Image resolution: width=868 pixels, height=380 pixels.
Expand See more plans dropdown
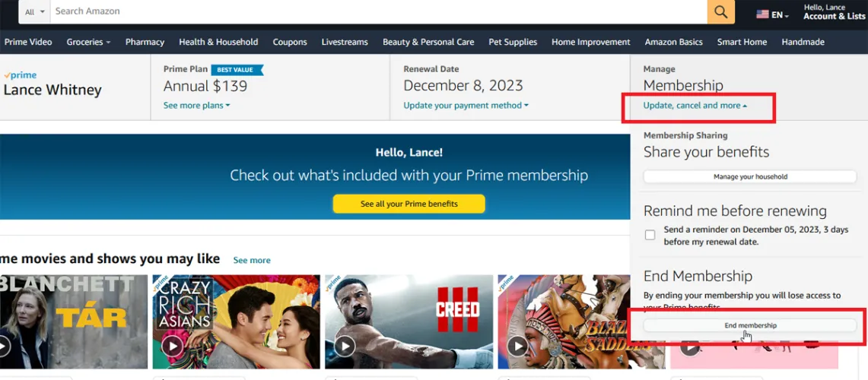(x=196, y=105)
